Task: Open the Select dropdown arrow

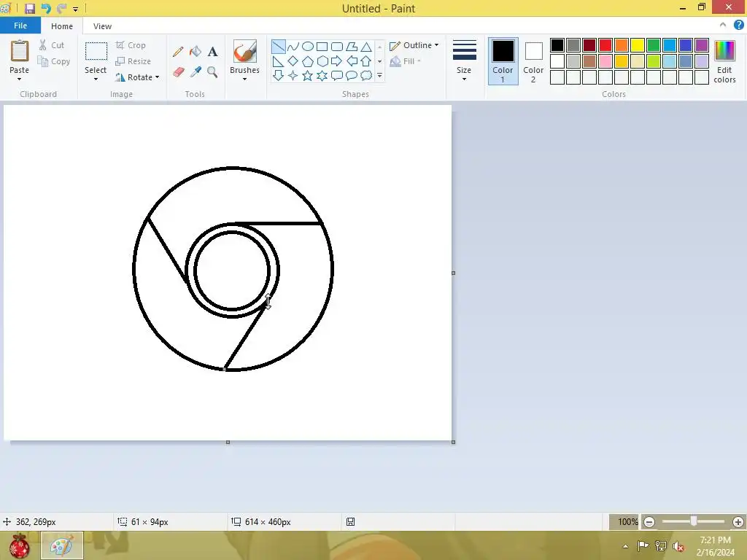Action: (x=96, y=79)
